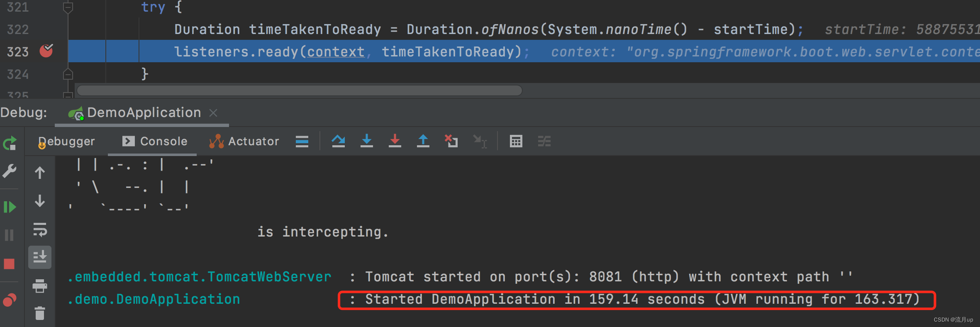Click line number 324 in the gutter
The image size is (980, 327).
click(x=18, y=74)
